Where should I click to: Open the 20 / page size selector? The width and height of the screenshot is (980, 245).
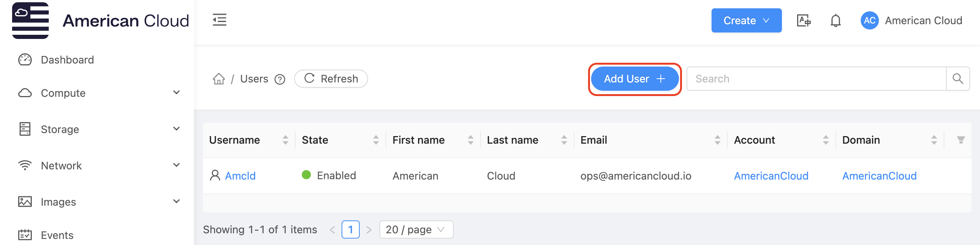coord(416,230)
